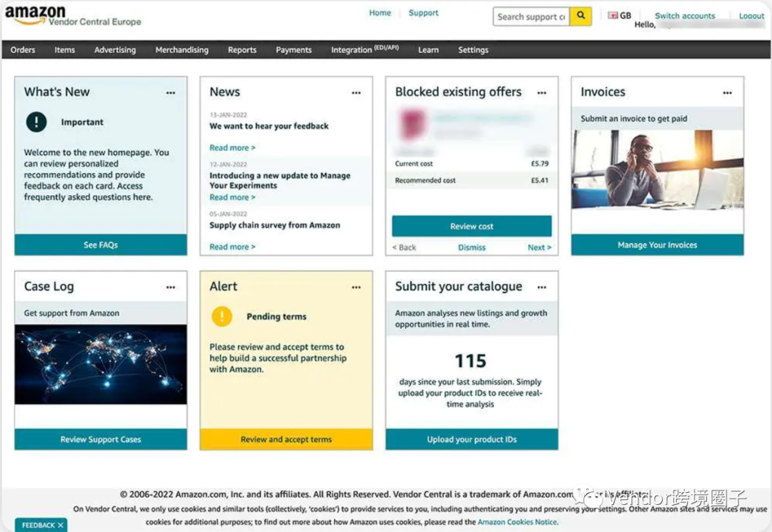Click Next in Blocked existing offers card
This screenshot has height=532, width=772.
[x=539, y=247]
